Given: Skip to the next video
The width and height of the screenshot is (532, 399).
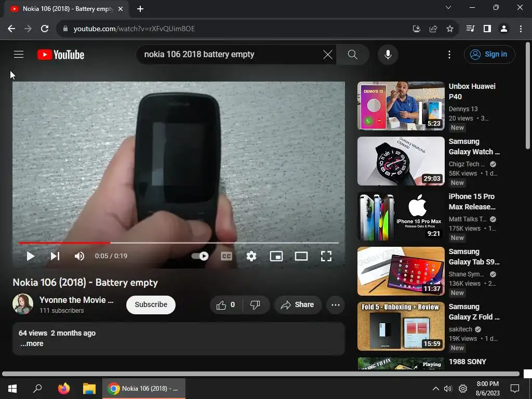Looking at the screenshot, I should coord(55,256).
